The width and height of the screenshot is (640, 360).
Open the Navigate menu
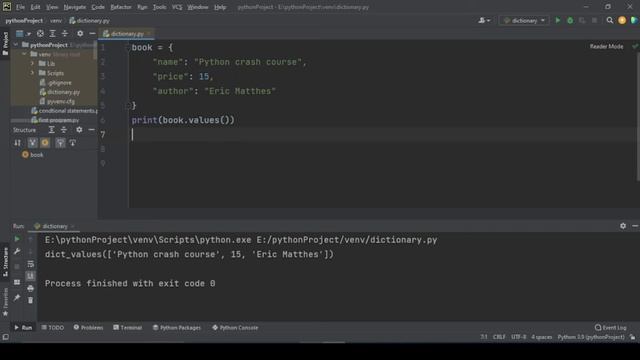(75, 7)
